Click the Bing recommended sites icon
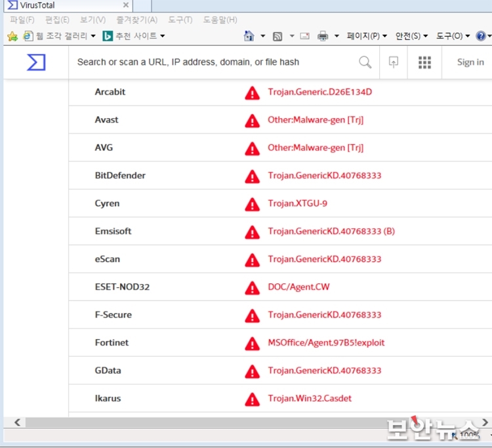Image resolution: width=492 pixels, height=448 pixels. click(108, 36)
